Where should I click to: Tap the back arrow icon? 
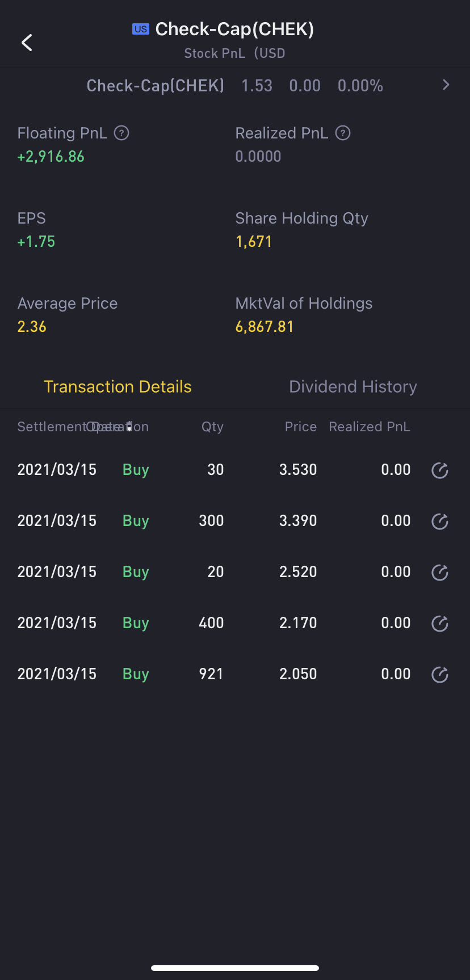pos(27,43)
